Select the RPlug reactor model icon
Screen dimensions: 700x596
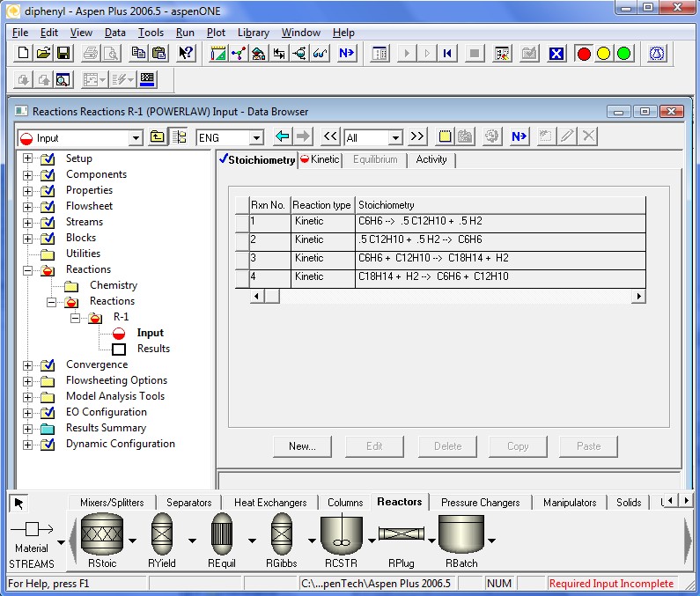tap(402, 535)
